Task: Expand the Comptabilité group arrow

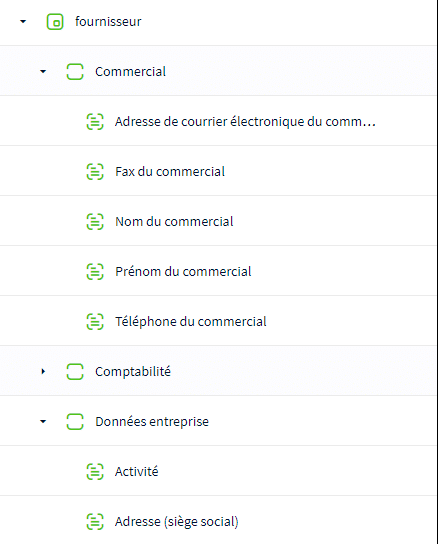Action: (x=43, y=371)
